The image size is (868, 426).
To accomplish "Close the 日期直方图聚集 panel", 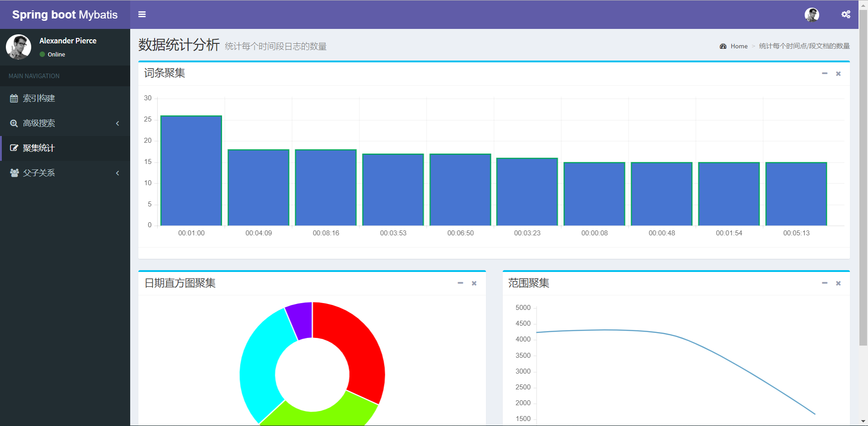I will pos(474,283).
